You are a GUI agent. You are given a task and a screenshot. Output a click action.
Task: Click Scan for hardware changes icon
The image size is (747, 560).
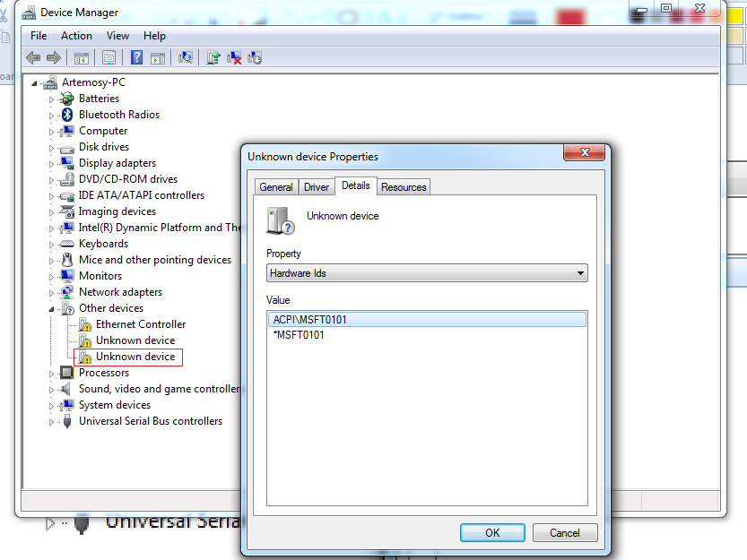pyautogui.click(x=186, y=57)
